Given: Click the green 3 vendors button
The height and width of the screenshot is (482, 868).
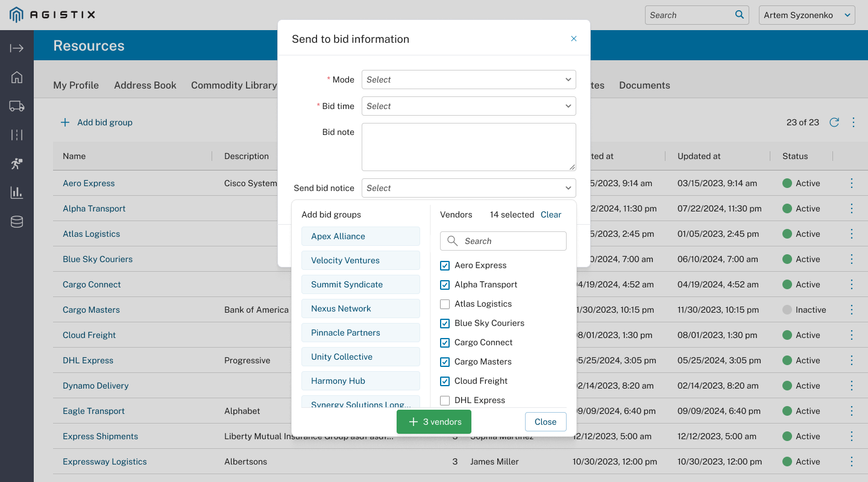Looking at the screenshot, I should point(434,422).
